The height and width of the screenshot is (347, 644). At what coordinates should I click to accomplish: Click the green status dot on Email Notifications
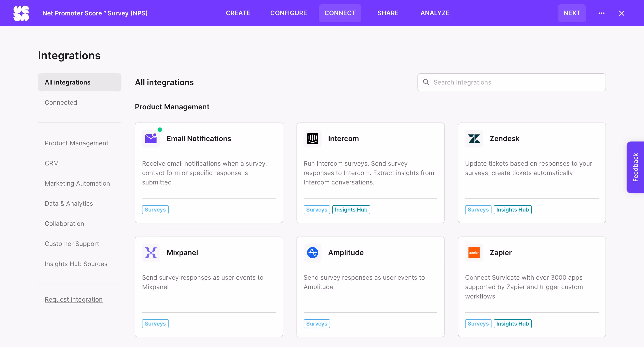click(x=160, y=130)
